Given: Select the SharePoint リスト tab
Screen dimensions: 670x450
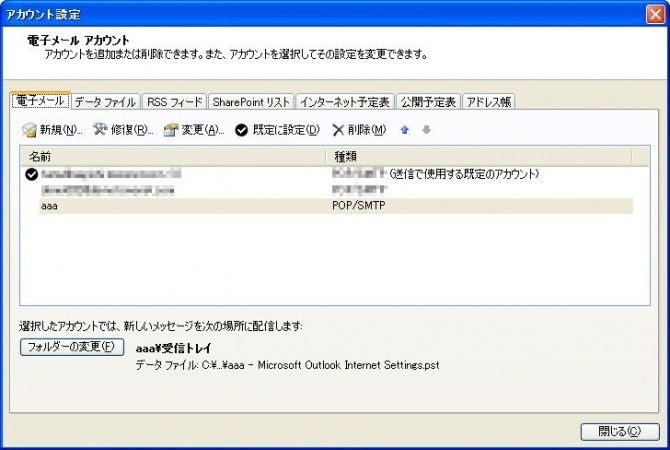Looking at the screenshot, I should click(251, 102).
